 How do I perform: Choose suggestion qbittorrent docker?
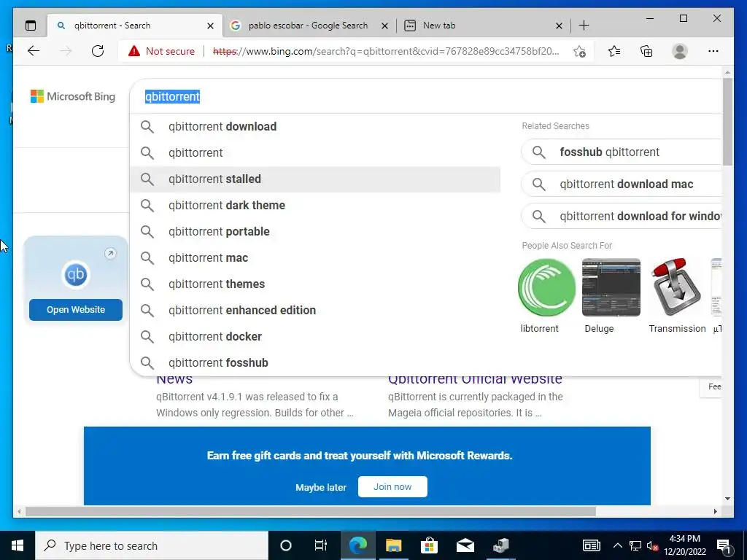(315, 336)
